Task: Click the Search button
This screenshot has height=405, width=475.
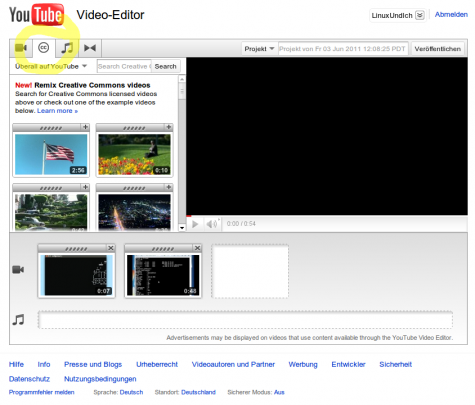Action: 165,66
